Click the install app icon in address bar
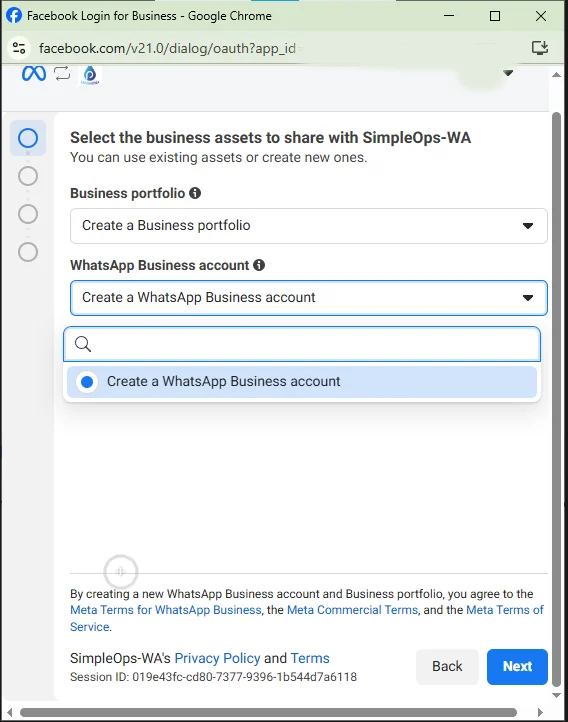Viewport: 568px width, 722px height. click(540, 47)
